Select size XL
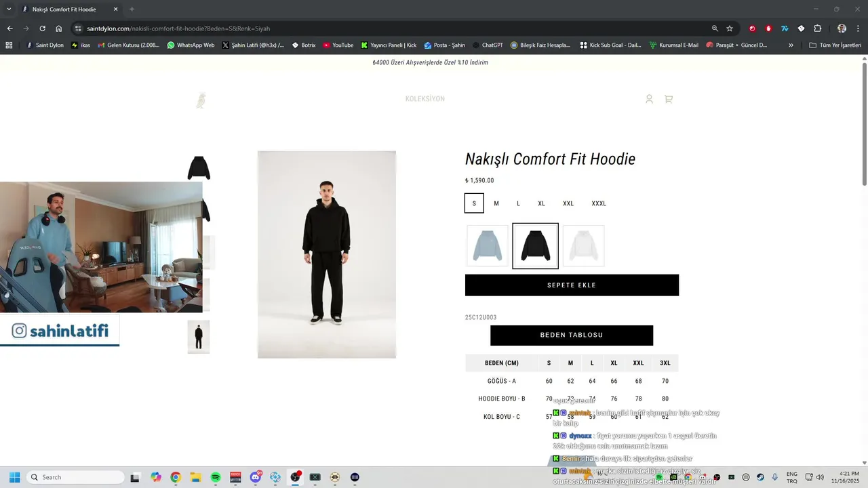This screenshot has width=868, height=488. [x=541, y=203]
